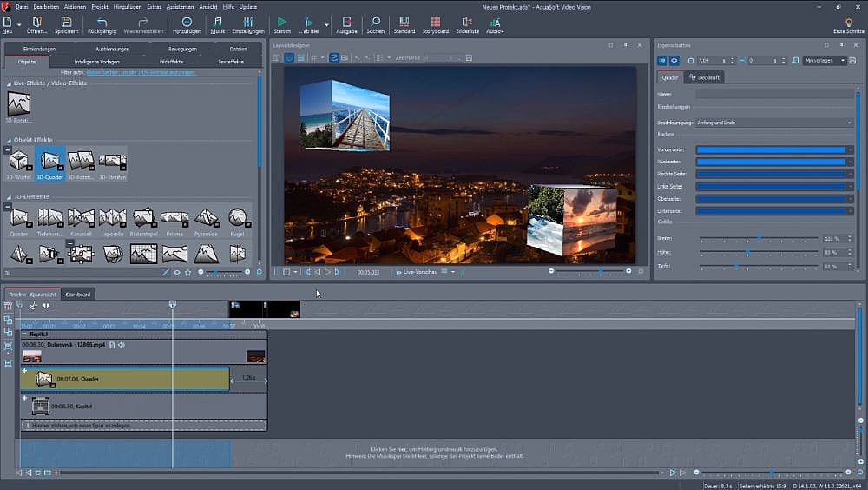
Task: Open the Ausgabe export icon
Action: click(346, 21)
